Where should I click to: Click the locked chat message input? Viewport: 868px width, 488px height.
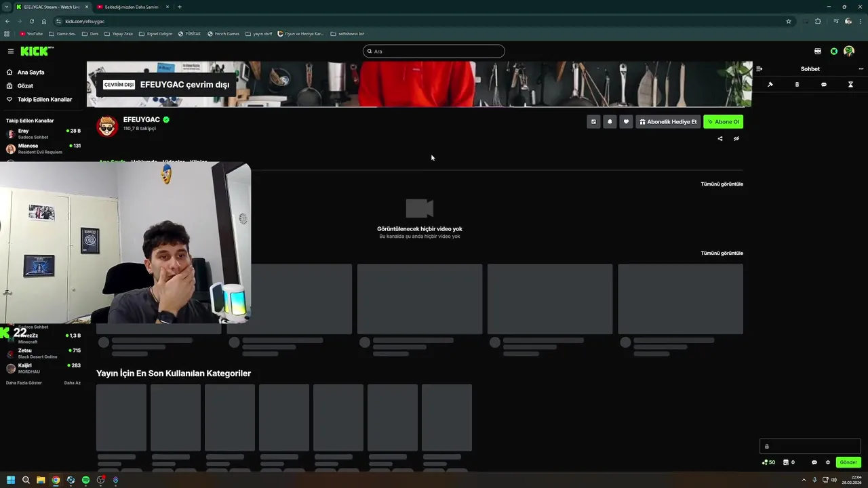(810, 446)
